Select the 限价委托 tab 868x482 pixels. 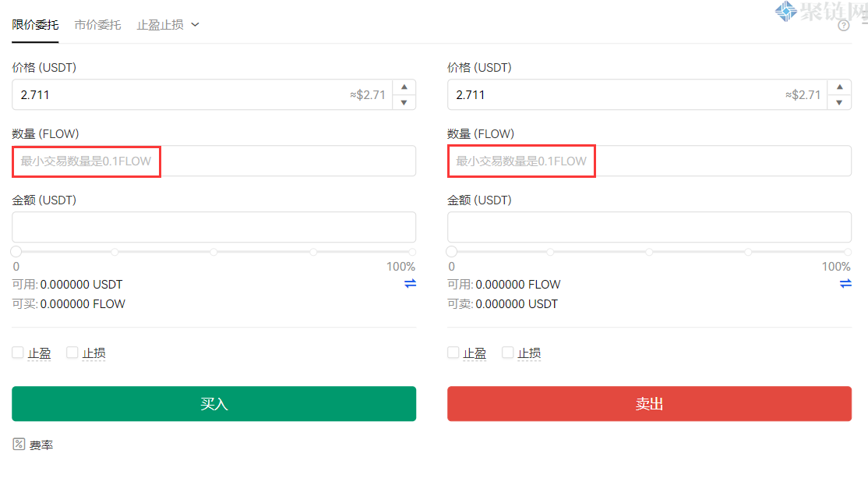tap(35, 25)
